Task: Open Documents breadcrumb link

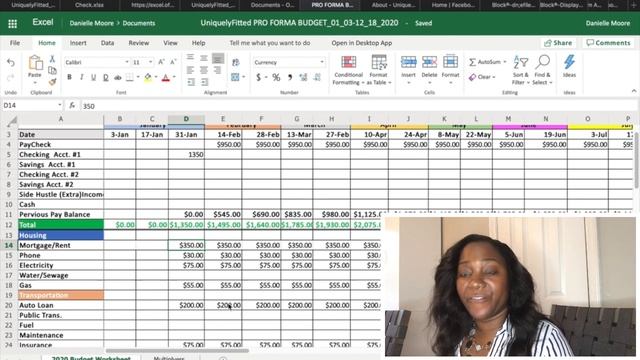Action: pyautogui.click(x=139, y=23)
